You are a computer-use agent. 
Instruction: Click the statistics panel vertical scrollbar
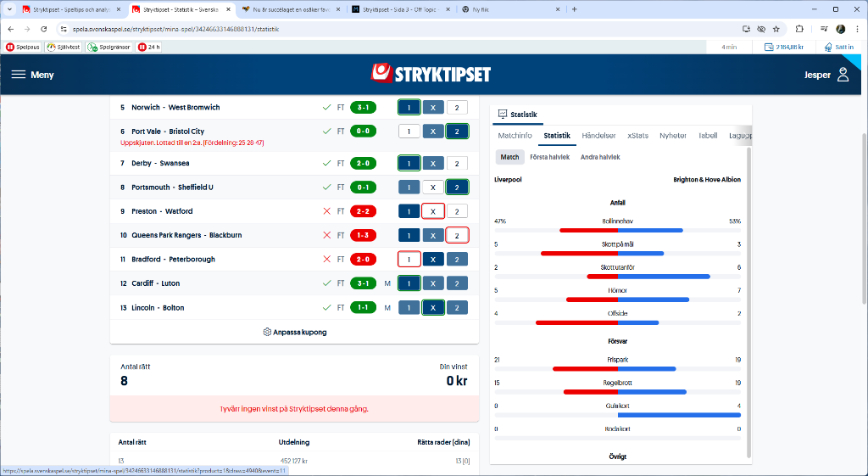[746, 297]
